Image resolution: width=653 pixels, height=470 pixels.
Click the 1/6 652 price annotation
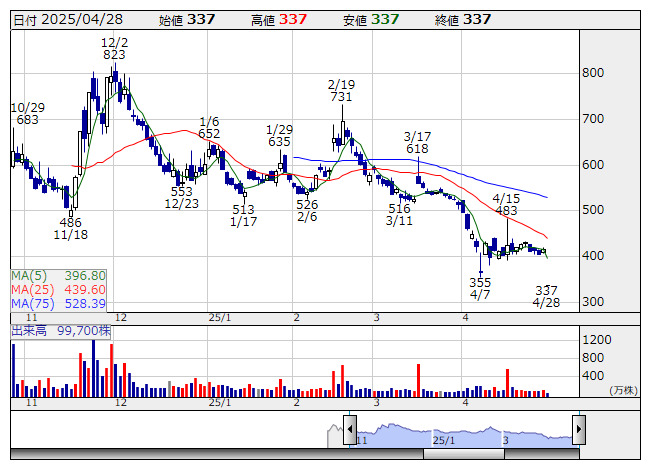point(209,128)
